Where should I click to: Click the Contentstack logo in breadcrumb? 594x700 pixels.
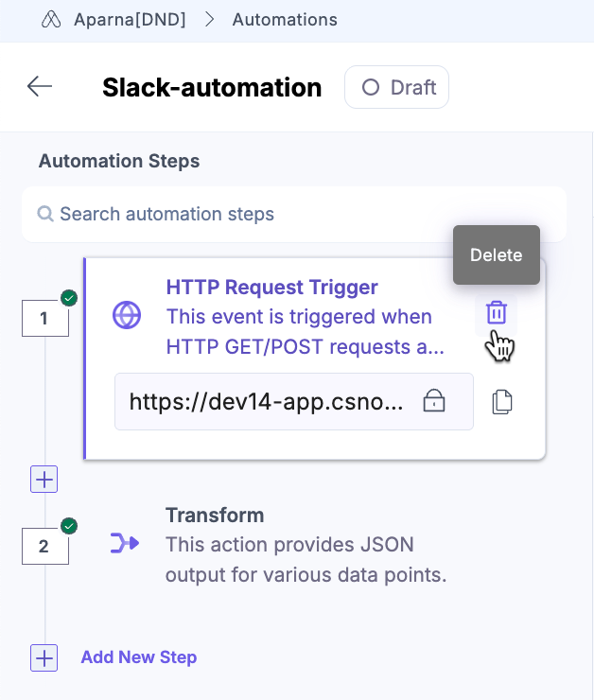point(51,20)
